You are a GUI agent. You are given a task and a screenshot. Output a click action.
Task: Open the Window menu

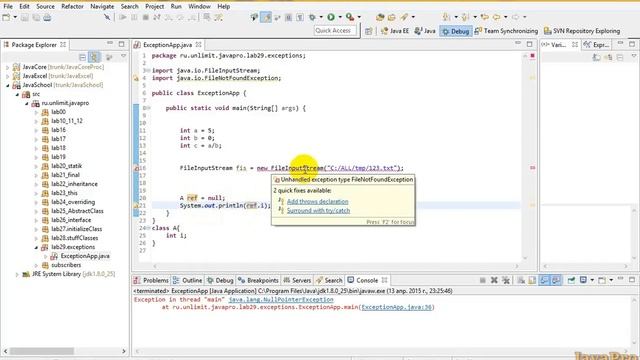click(x=199, y=6)
